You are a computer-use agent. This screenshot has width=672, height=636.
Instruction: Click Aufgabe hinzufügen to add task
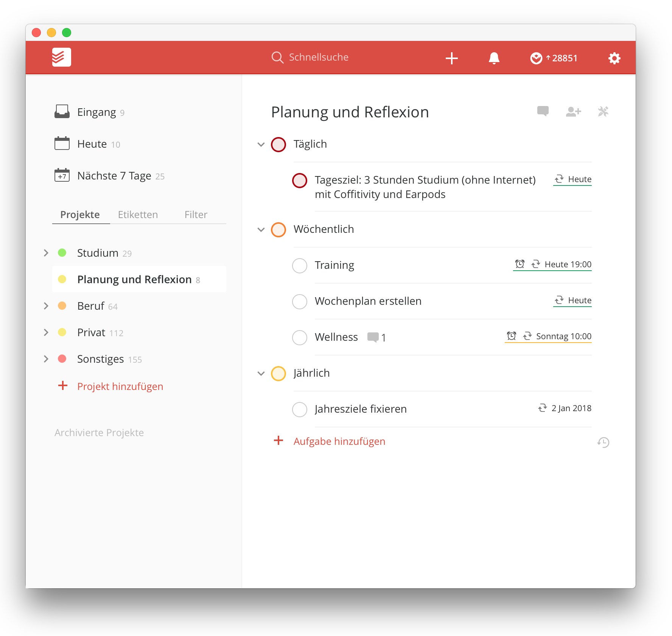pyautogui.click(x=339, y=441)
